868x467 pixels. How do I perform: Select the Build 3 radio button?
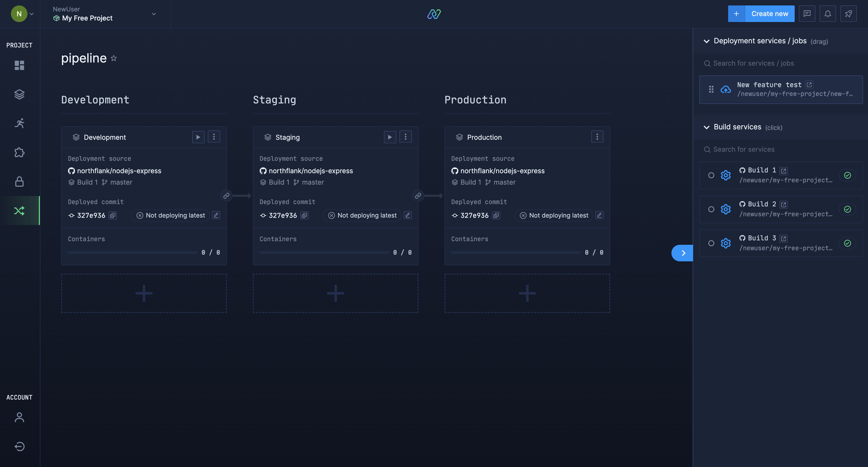pos(711,243)
